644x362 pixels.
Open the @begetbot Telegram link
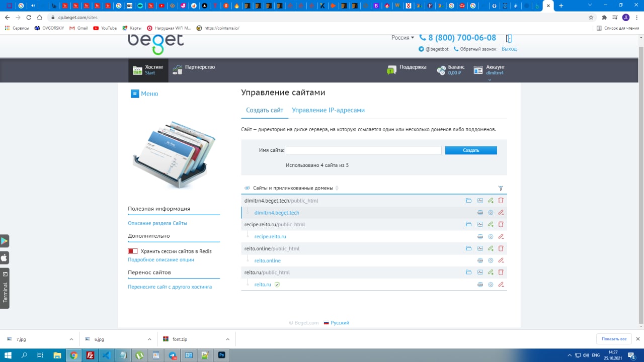(x=433, y=49)
